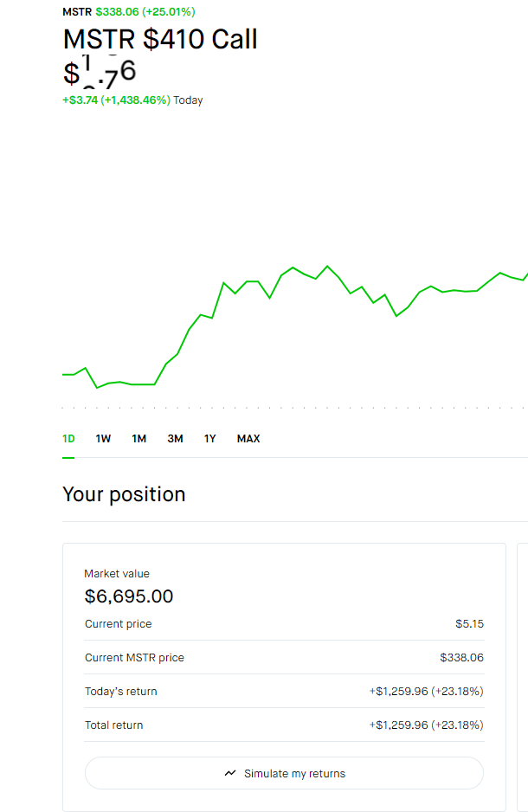Viewport: 528px width, 812px height.
Task: Click the Total return amount
Action: [426, 725]
